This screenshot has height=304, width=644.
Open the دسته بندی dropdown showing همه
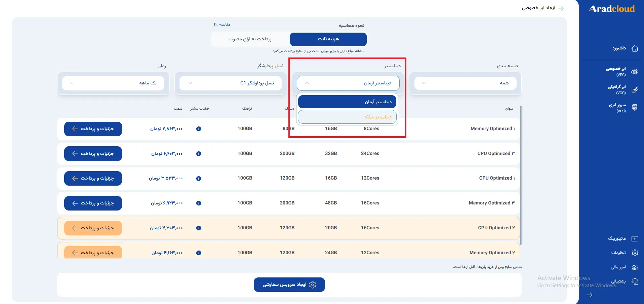(465, 83)
